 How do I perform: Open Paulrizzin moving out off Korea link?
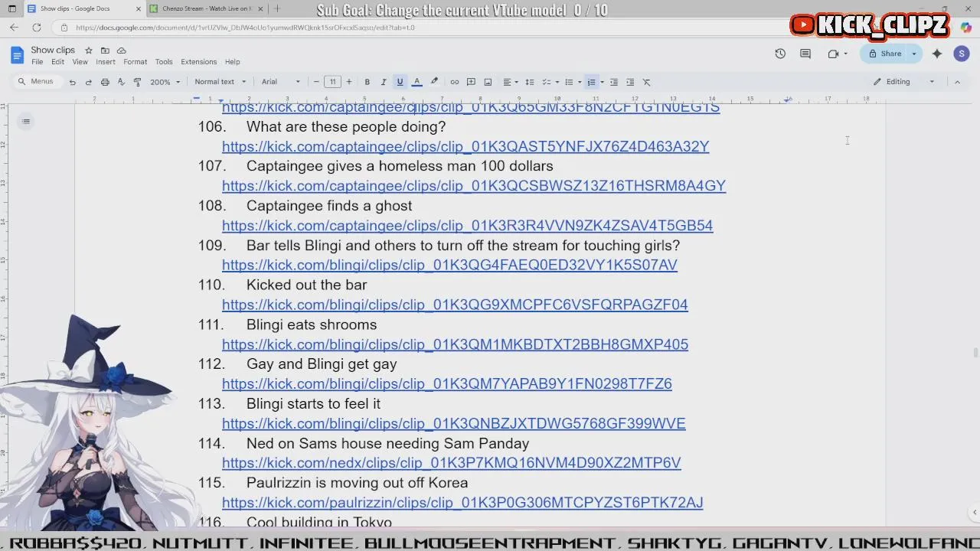tap(462, 503)
